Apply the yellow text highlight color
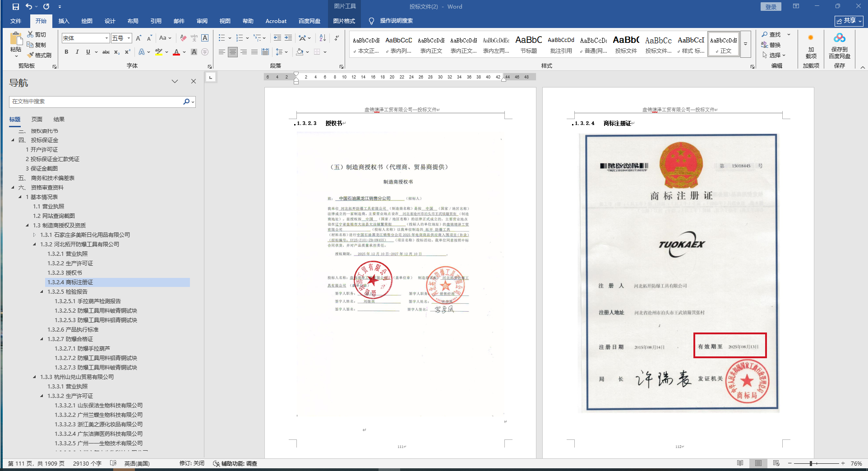 coord(158,52)
